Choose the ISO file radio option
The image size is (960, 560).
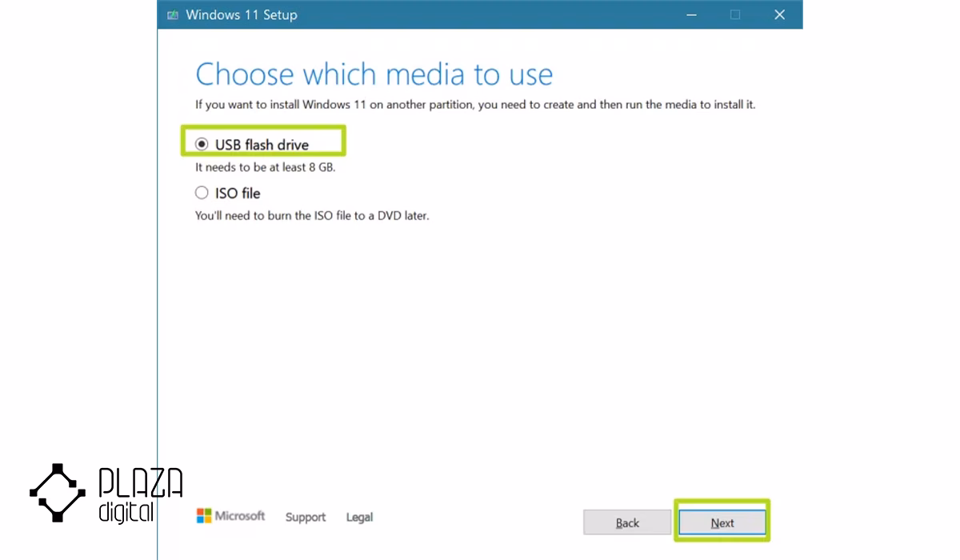click(202, 193)
